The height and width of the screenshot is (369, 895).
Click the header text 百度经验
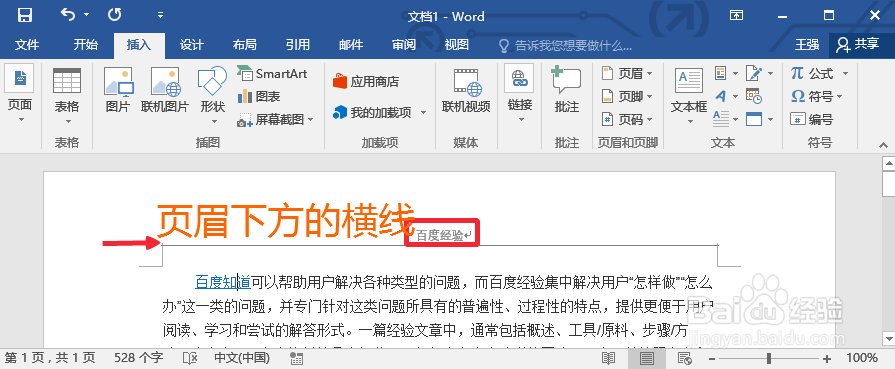(439, 235)
